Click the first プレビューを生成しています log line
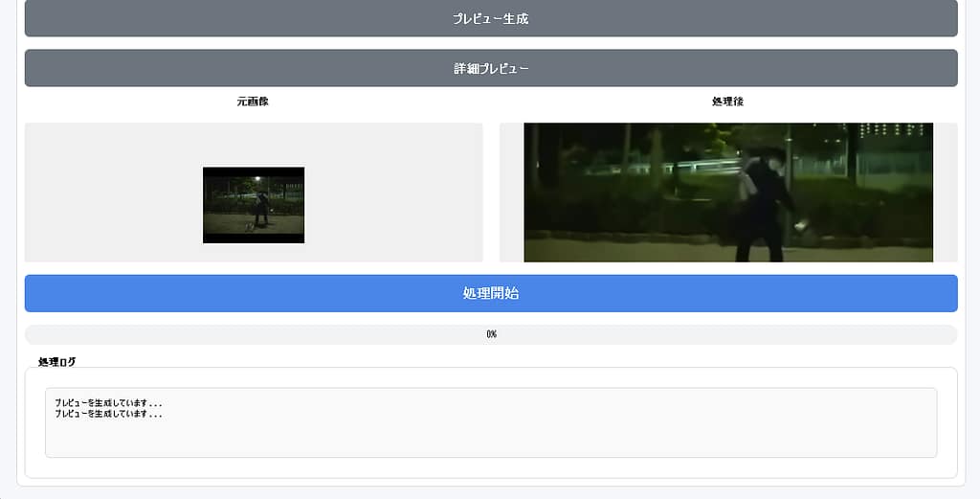Screen dimensions: 980x499 (108, 403)
